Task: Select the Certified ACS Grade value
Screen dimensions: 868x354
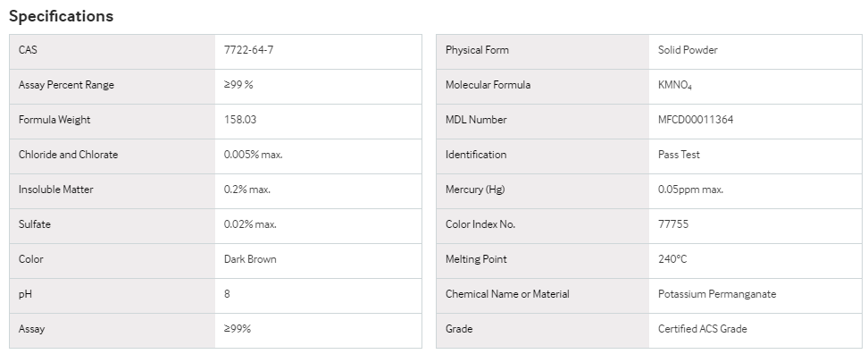Action: click(x=703, y=329)
